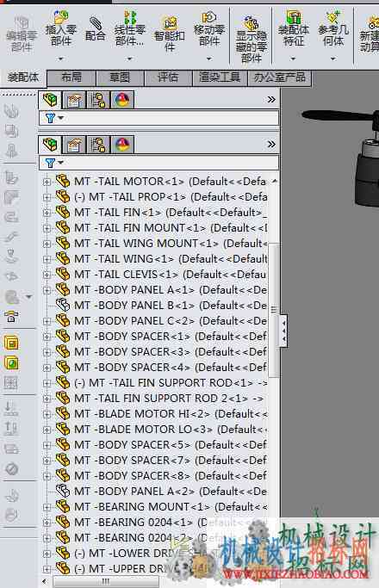Viewport: 379px width, 588px height.
Task: Open dropdown arrow under 线性零部件
Action: coord(129,59)
